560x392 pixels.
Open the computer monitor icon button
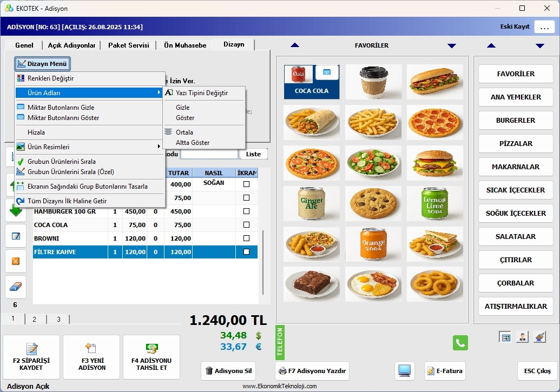(404, 371)
